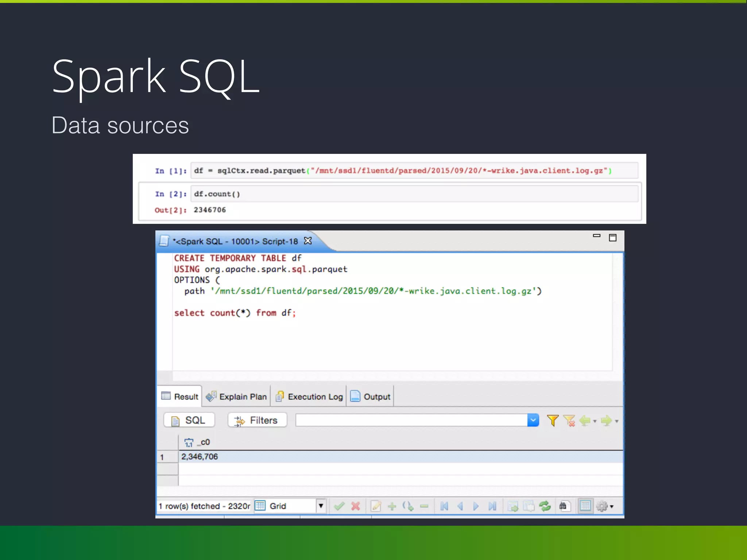Jump to the first row
Viewport: 747px width, 560px height.
tap(444, 506)
